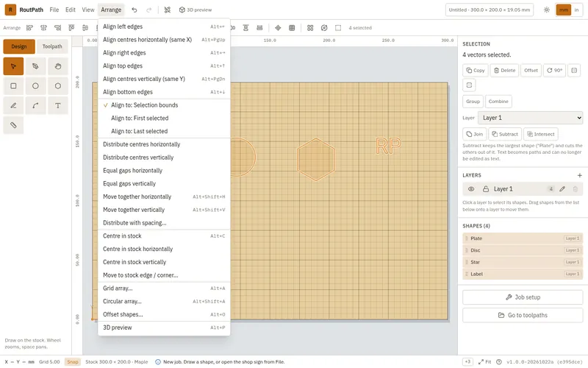Click the mirror icon next to 90° button

(x=574, y=70)
